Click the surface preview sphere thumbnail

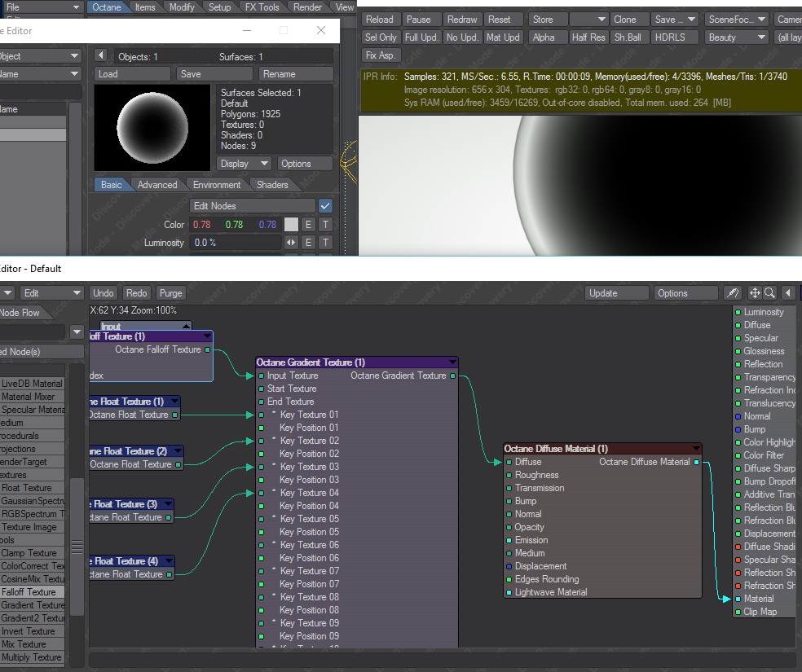(x=152, y=127)
